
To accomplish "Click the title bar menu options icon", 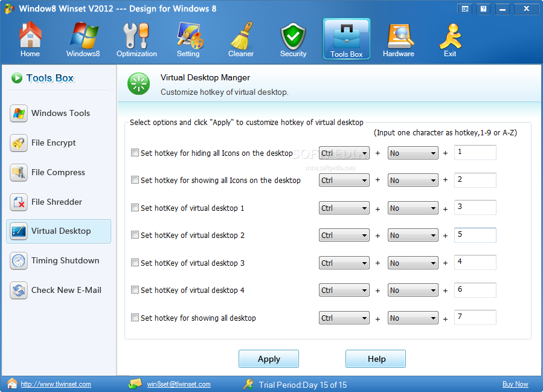I will [x=465, y=9].
